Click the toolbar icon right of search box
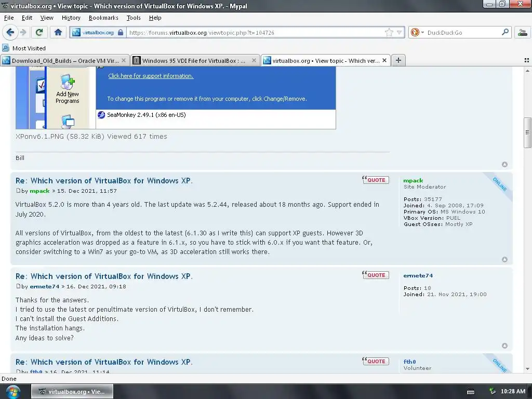Viewport: 532px width, 399px height. point(523,33)
